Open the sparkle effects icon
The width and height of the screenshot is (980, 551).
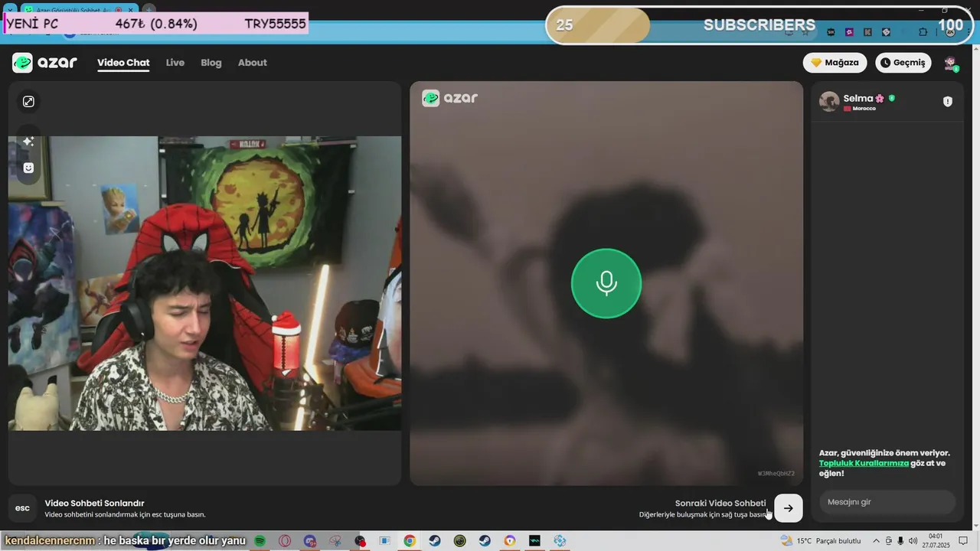(28, 142)
